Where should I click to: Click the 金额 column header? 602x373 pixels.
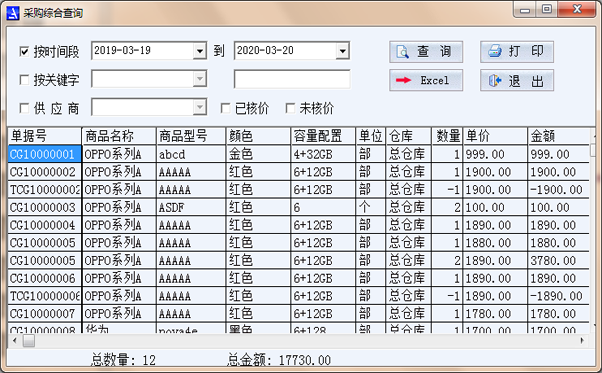559,136
